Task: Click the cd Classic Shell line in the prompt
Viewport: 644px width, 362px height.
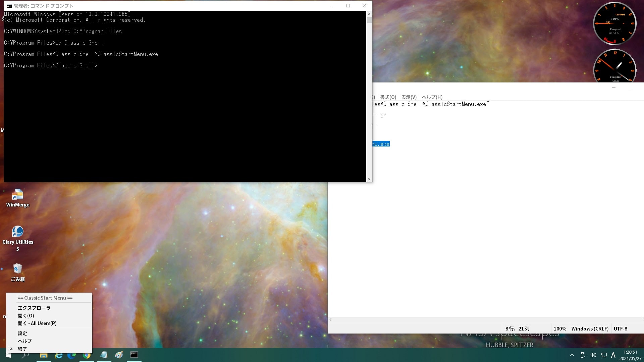Action: pos(54,43)
